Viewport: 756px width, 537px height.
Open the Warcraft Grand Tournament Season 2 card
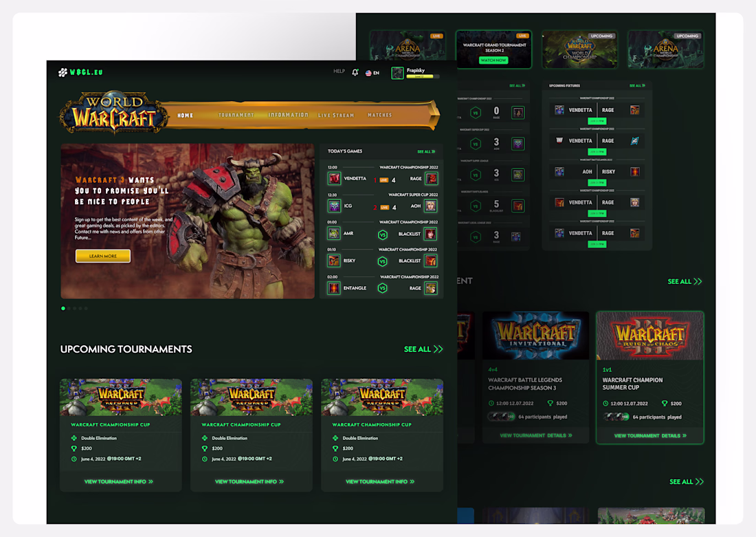[x=493, y=50]
